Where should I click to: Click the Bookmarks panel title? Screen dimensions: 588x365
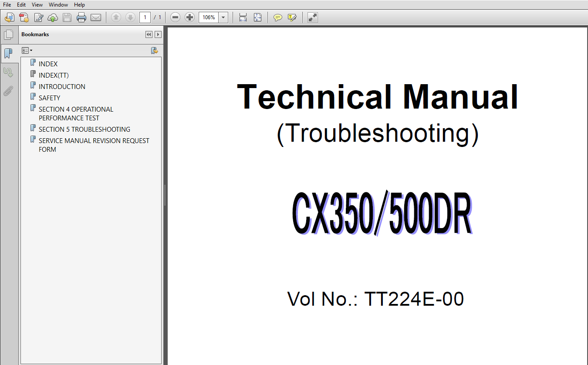point(35,34)
